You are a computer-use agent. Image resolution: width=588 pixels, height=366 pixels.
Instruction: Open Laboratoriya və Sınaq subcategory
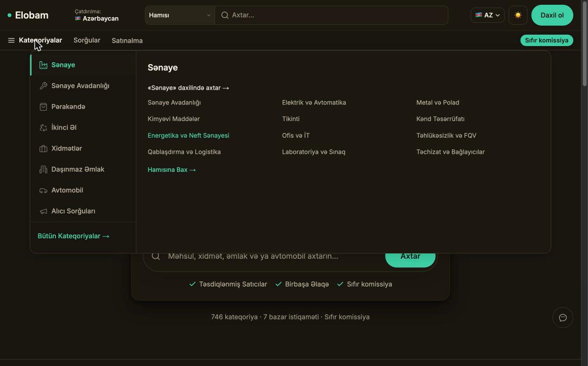click(x=313, y=152)
